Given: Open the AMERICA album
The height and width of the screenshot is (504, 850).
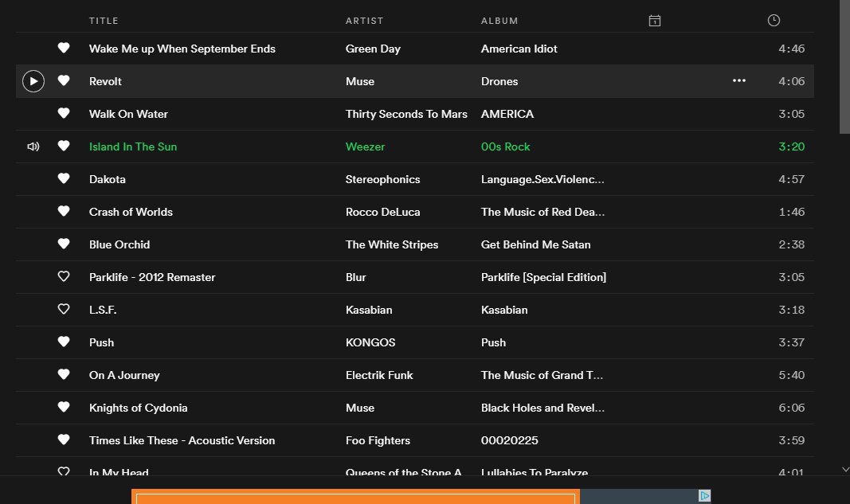Looking at the screenshot, I should 507,114.
